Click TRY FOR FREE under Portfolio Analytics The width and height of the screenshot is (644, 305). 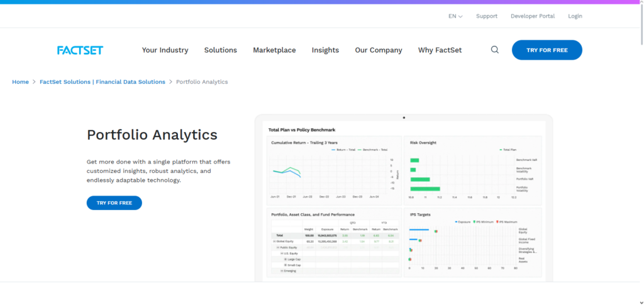click(114, 202)
